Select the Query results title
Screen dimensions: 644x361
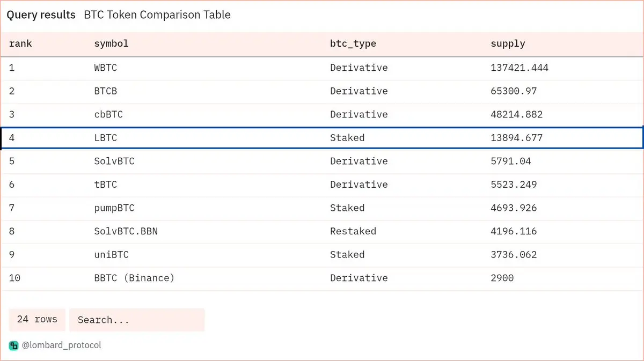tap(41, 15)
